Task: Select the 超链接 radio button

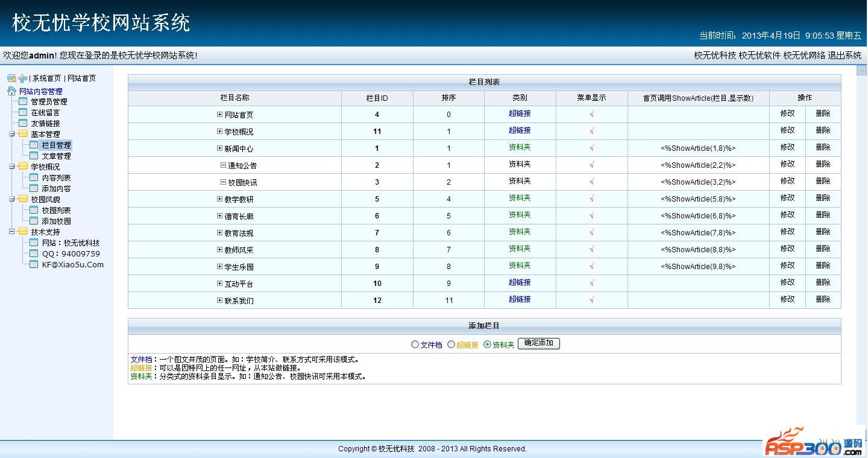Action: (451, 345)
